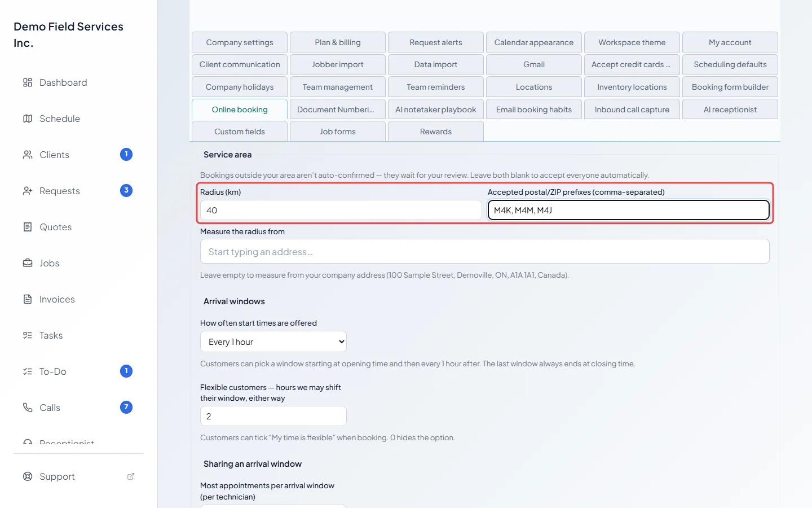The width and height of the screenshot is (812, 508).
Task: Switch to Company settings tab
Action: pos(240,42)
